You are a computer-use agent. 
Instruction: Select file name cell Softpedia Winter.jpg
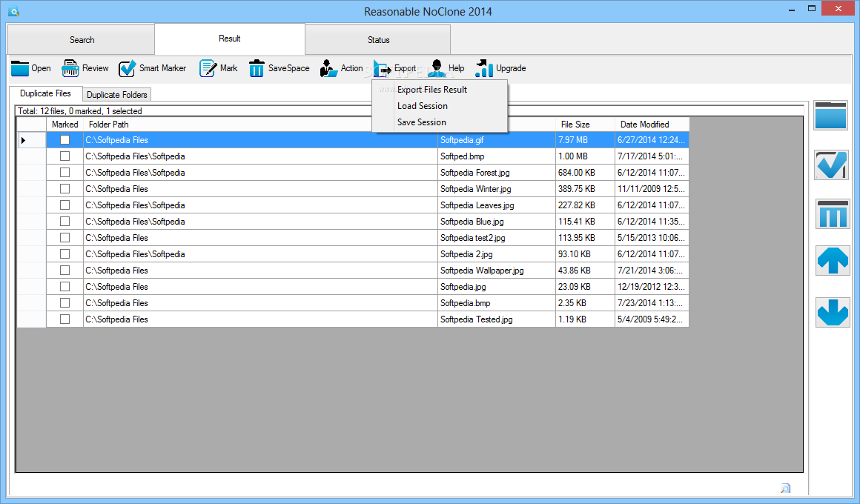[497, 189]
